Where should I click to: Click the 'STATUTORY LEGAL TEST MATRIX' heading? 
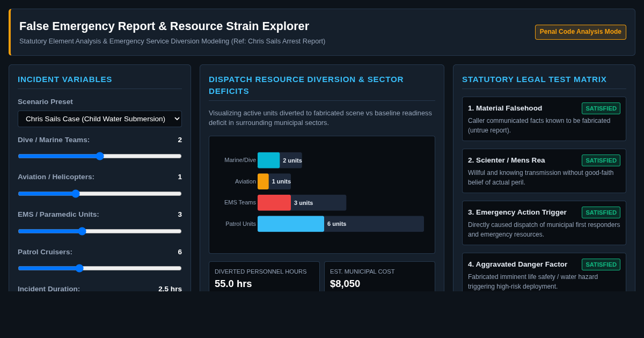pos(535,79)
